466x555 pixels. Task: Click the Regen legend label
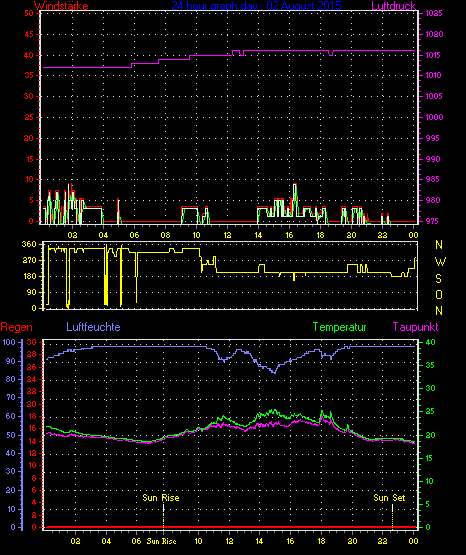16,327
